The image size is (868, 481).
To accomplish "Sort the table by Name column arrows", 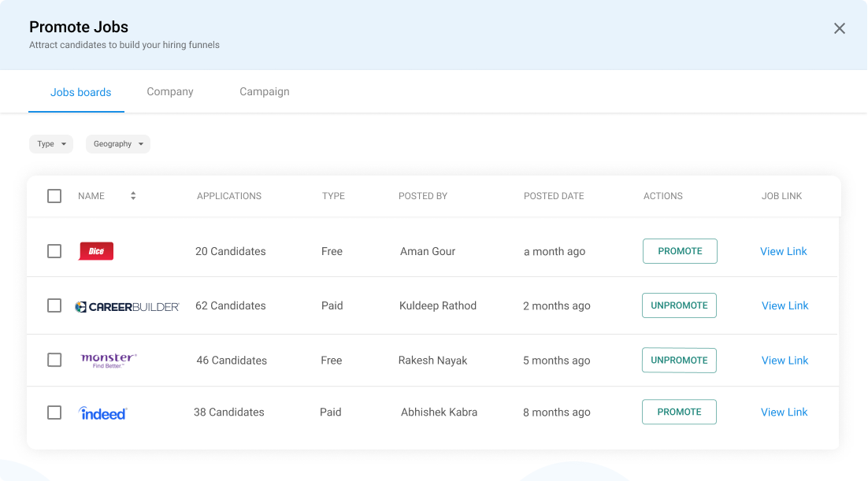I will [x=133, y=196].
